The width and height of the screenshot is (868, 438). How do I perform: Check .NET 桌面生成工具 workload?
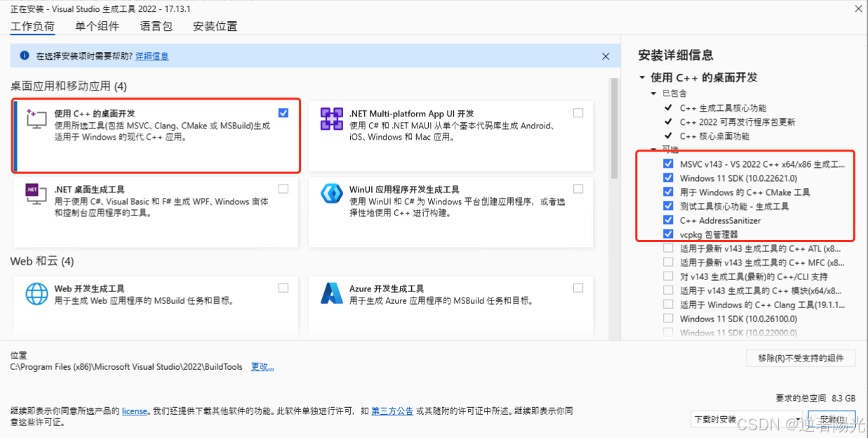click(x=283, y=188)
